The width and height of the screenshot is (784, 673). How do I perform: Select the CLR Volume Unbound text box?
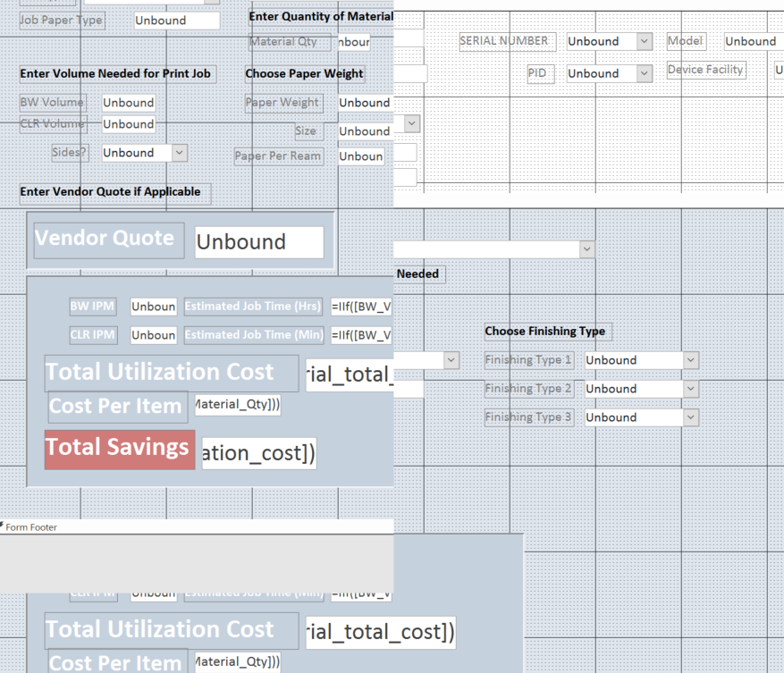[129, 124]
